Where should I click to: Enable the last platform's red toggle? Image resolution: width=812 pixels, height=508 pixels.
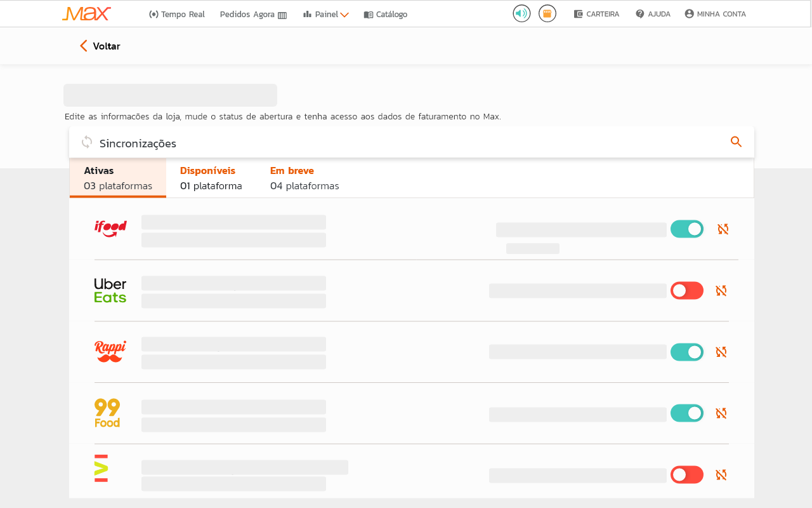687,474
